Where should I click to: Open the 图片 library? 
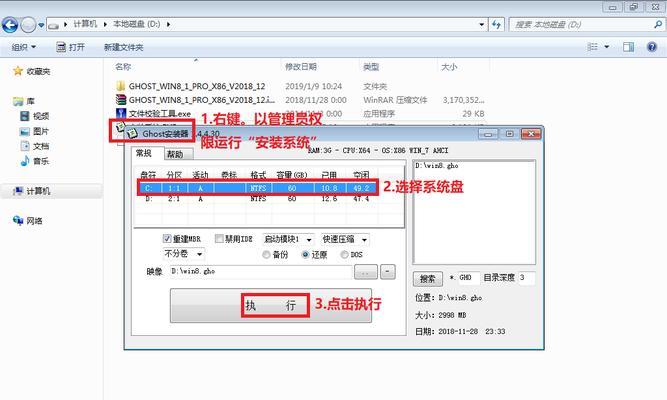(35, 131)
